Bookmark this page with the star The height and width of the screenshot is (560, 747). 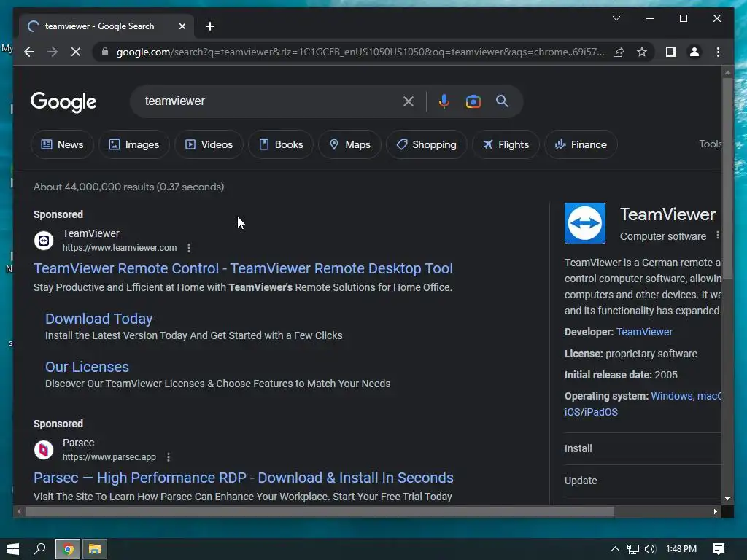tap(642, 52)
